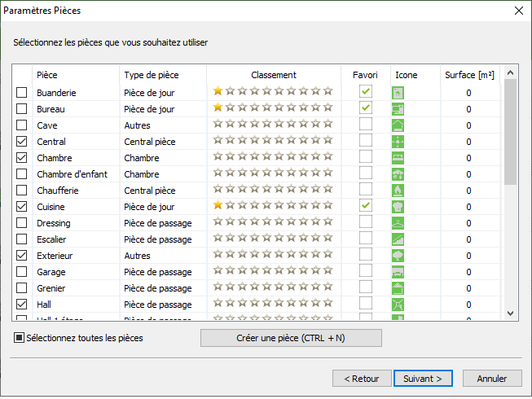The image size is (532, 399).
Task: Toggle Favori checkbox for Cuisine
Action: (366, 206)
